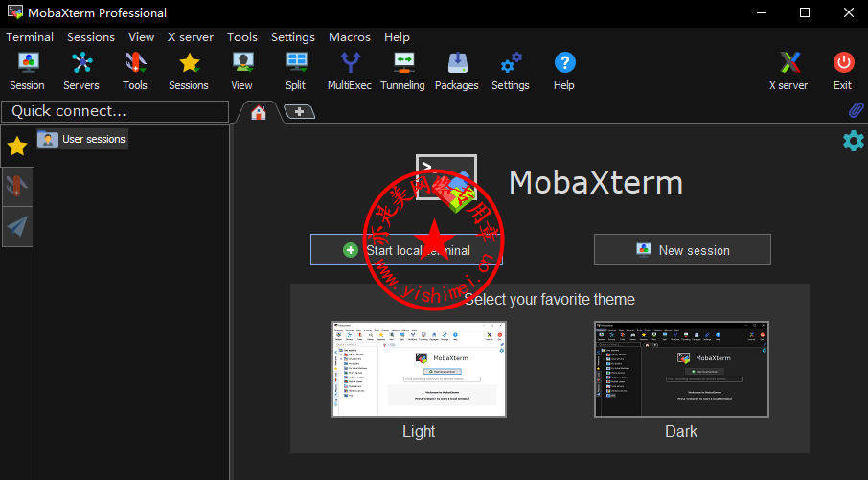Open the paper plane sidebar tab

tap(17, 226)
